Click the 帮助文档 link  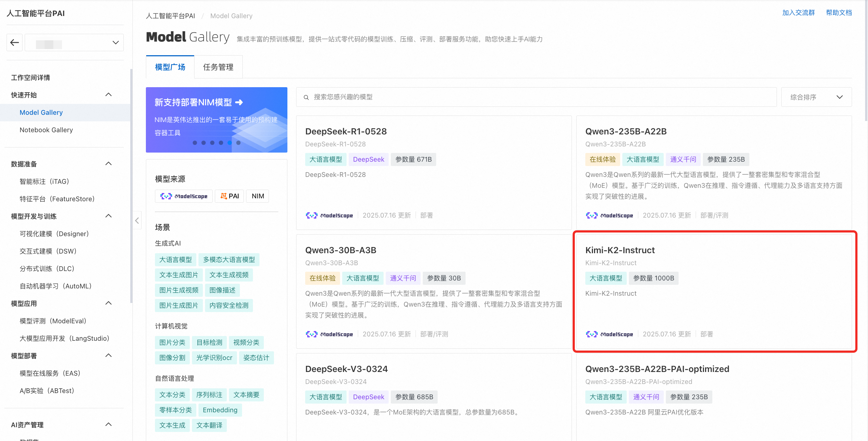click(x=839, y=13)
